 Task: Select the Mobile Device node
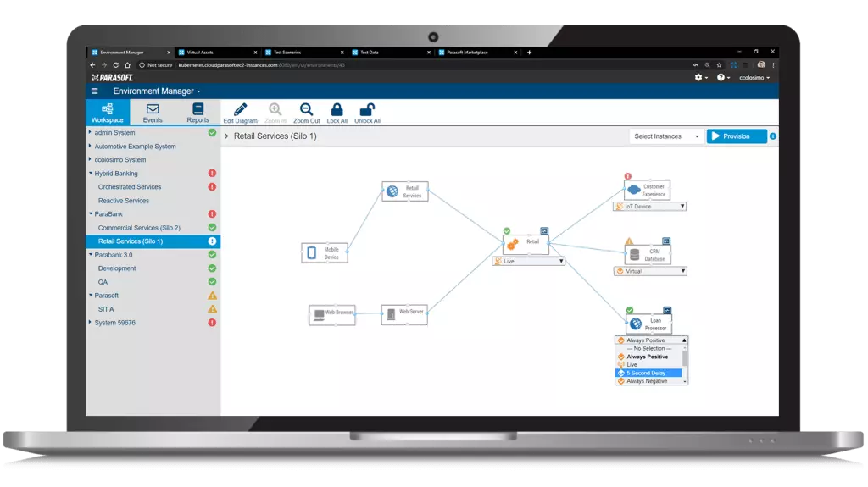(x=325, y=252)
